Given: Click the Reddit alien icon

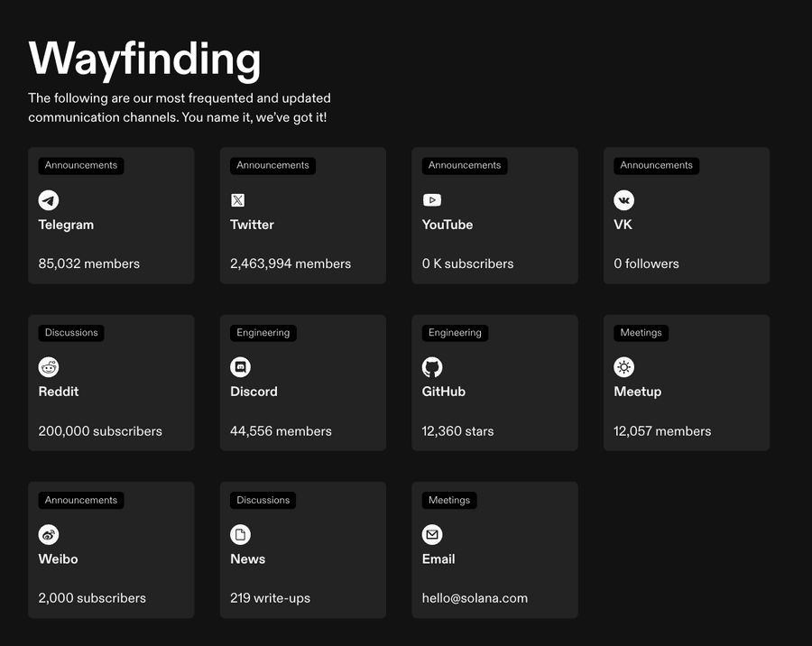Looking at the screenshot, I should pyautogui.click(x=49, y=367).
